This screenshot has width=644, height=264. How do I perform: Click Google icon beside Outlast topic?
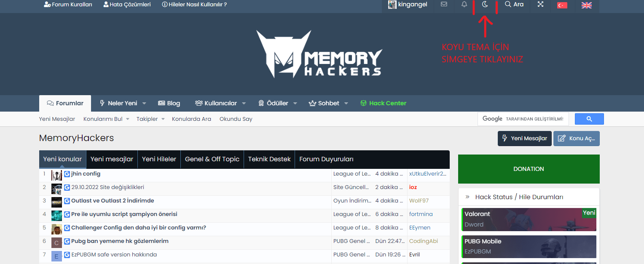[67, 201]
